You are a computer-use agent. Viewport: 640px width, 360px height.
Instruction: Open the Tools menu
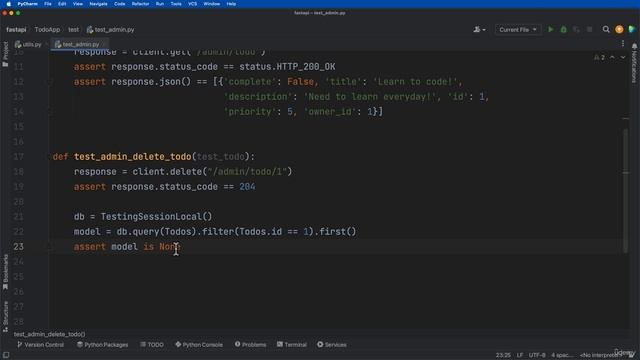(x=176, y=4)
